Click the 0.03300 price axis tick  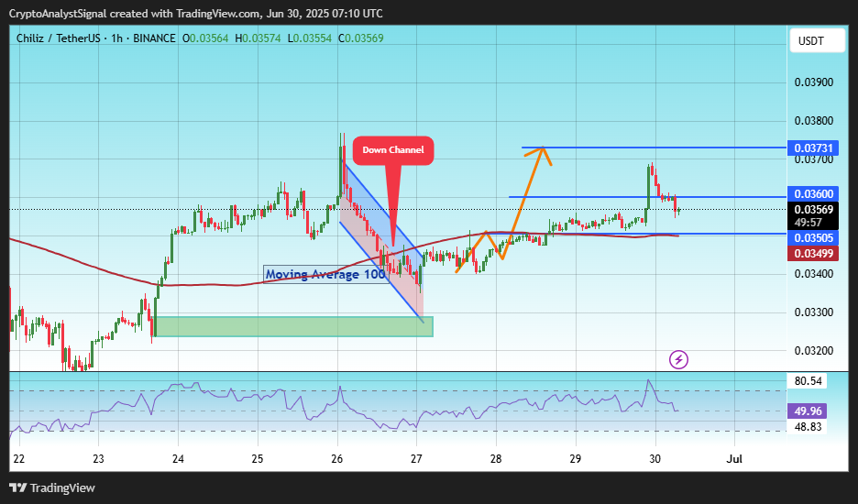tap(814, 312)
